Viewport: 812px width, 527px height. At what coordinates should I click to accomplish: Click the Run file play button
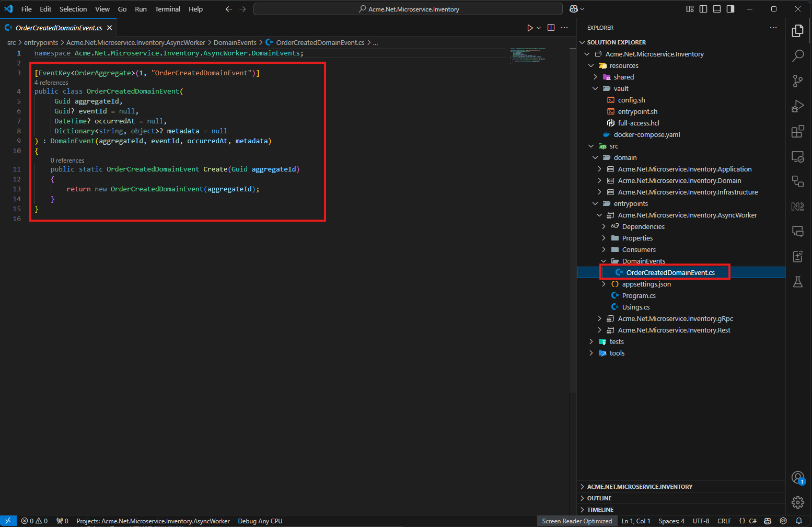coord(530,28)
